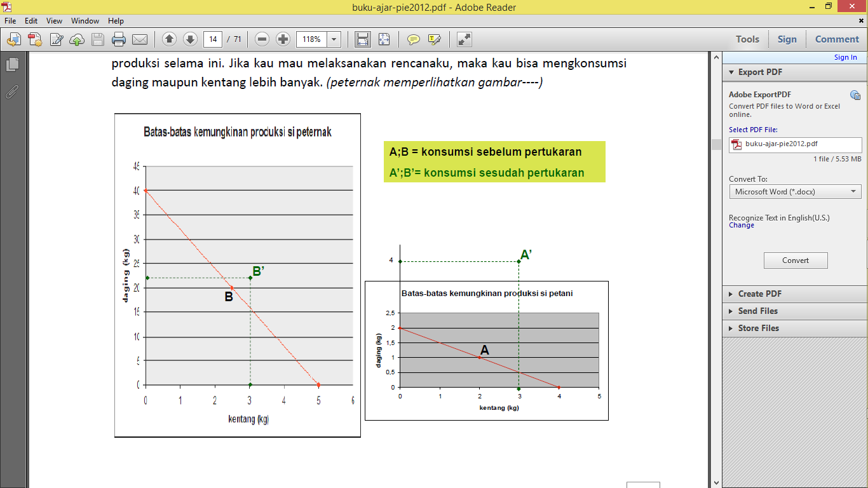Click the Sign/edit document toolbar icon
The height and width of the screenshot is (488, 868).
point(56,39)
